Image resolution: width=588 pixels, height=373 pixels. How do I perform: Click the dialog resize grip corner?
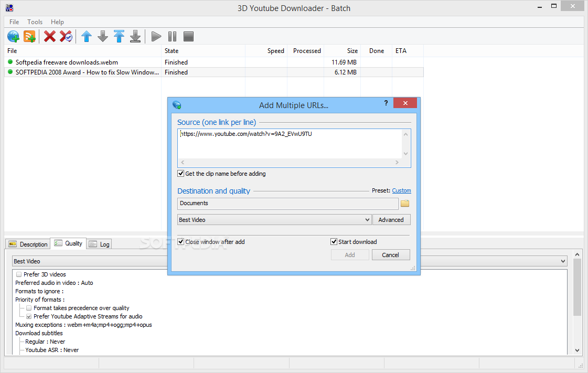coord(413,268)
